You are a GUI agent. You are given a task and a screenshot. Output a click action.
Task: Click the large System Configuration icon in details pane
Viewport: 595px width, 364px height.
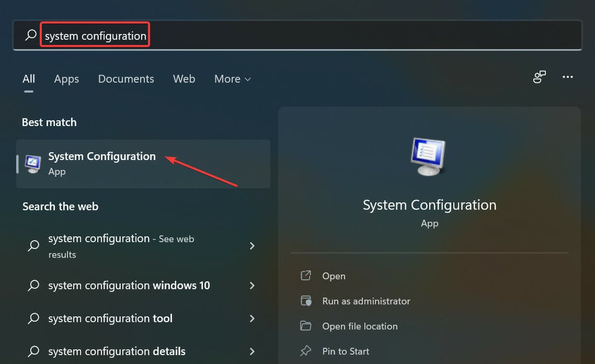coord(429,156)
